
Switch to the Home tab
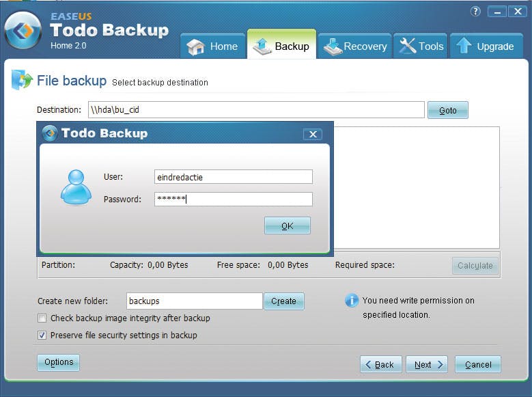coord(213,46)
